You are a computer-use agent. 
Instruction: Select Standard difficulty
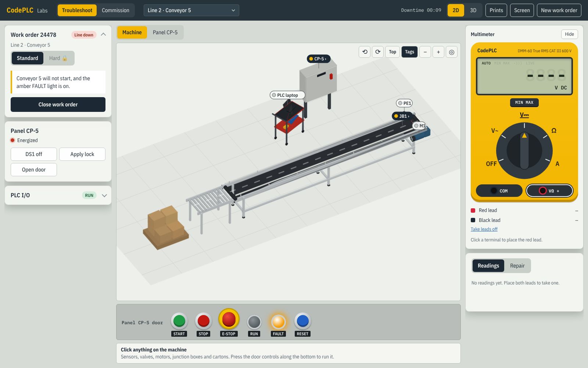[28, 58]
